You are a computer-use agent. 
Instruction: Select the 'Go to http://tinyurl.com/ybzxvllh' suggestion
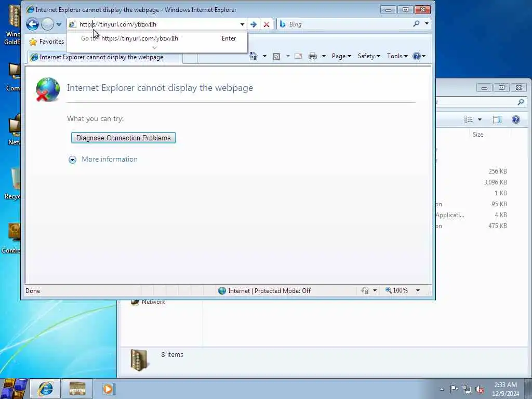point(157,38)
